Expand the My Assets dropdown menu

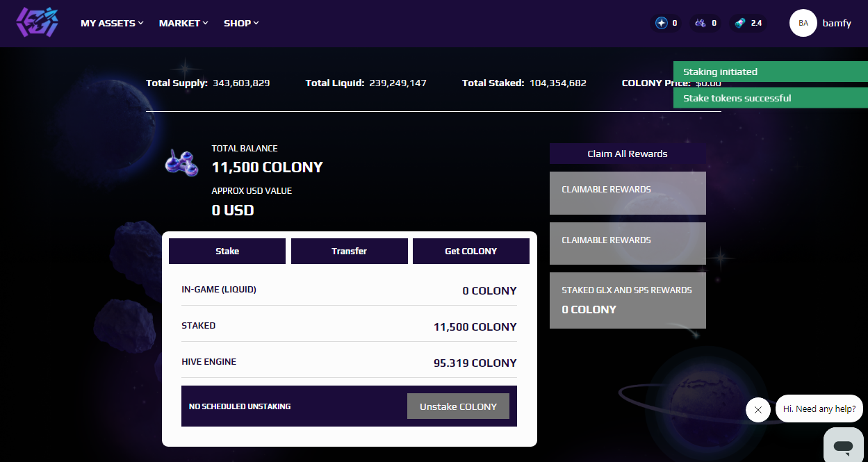[x=112, y=23]
